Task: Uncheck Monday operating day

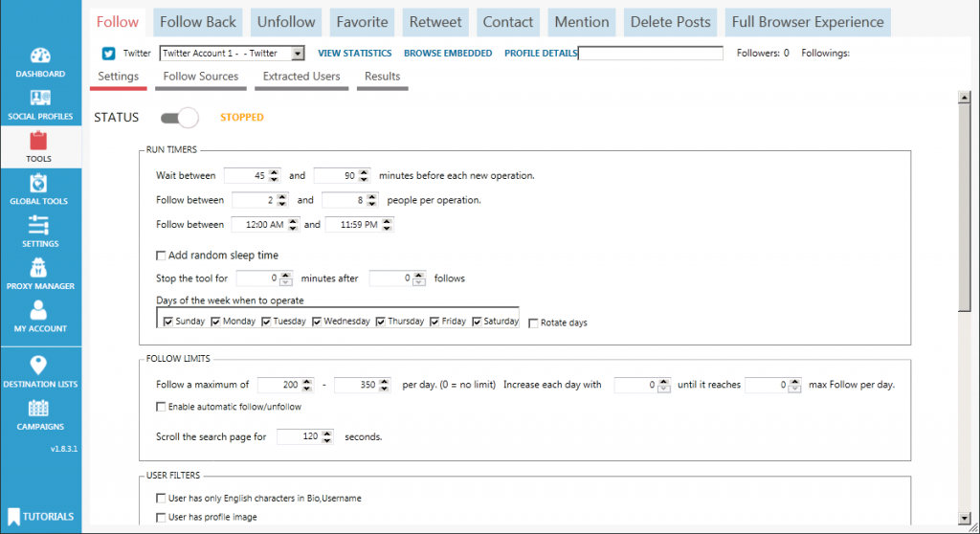Action: 215,322
